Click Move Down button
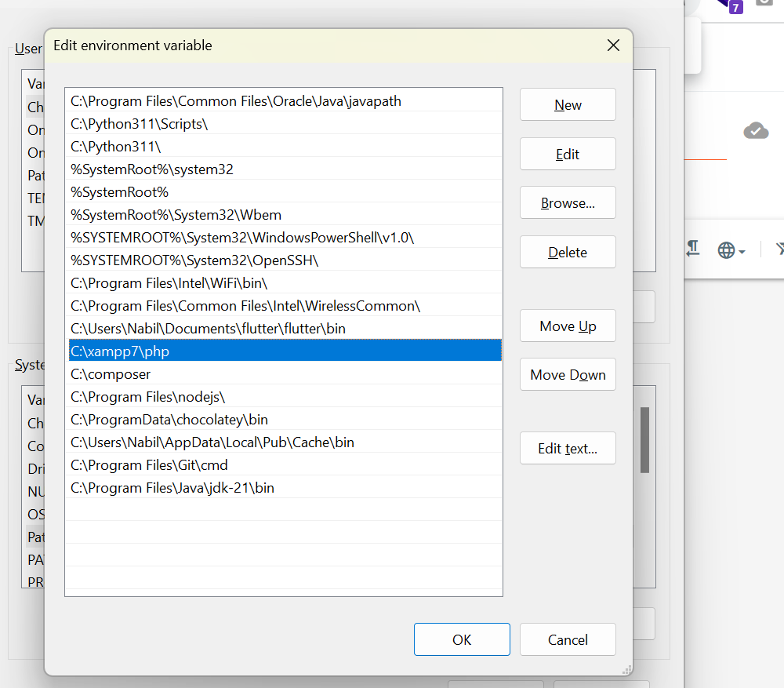The image size is (784, 688). click(x=568, y=374)
